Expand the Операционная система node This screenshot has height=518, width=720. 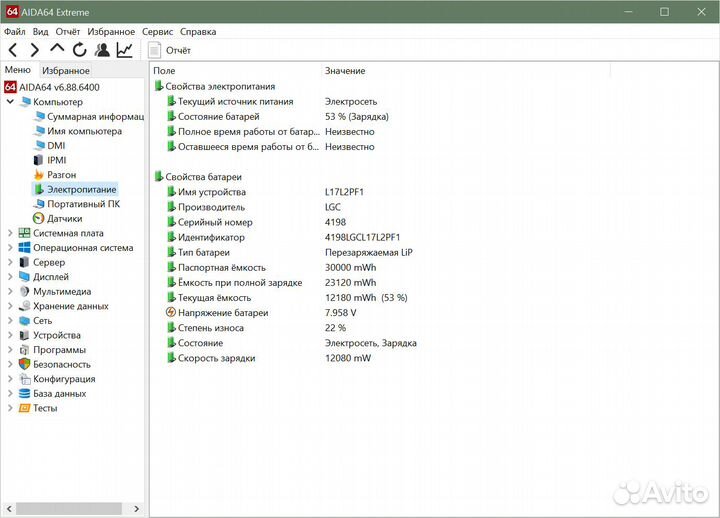(x=11, y=248)
